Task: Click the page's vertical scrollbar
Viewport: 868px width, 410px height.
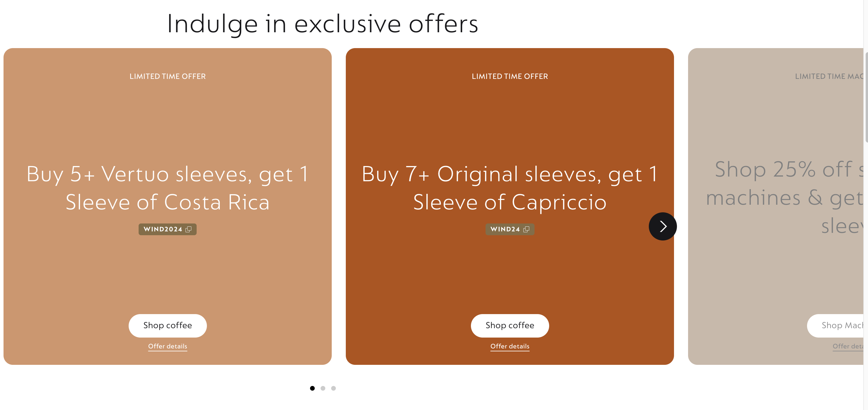Action: 865,98
